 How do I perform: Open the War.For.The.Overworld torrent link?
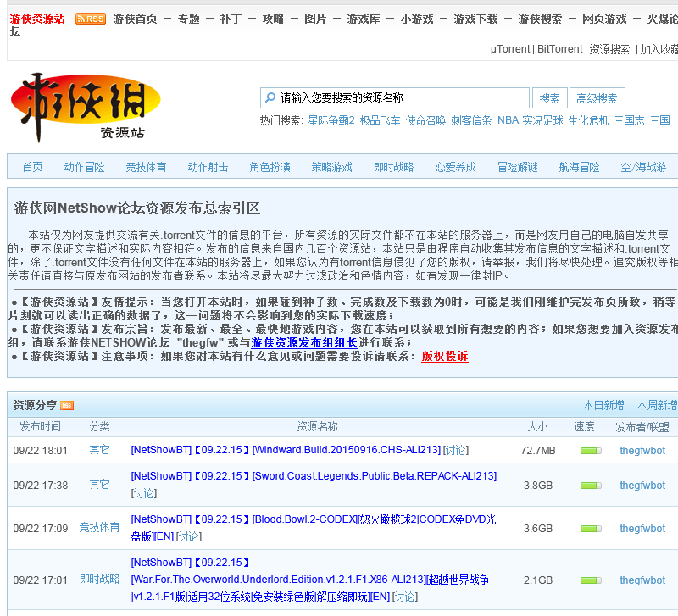pos(310,580)
